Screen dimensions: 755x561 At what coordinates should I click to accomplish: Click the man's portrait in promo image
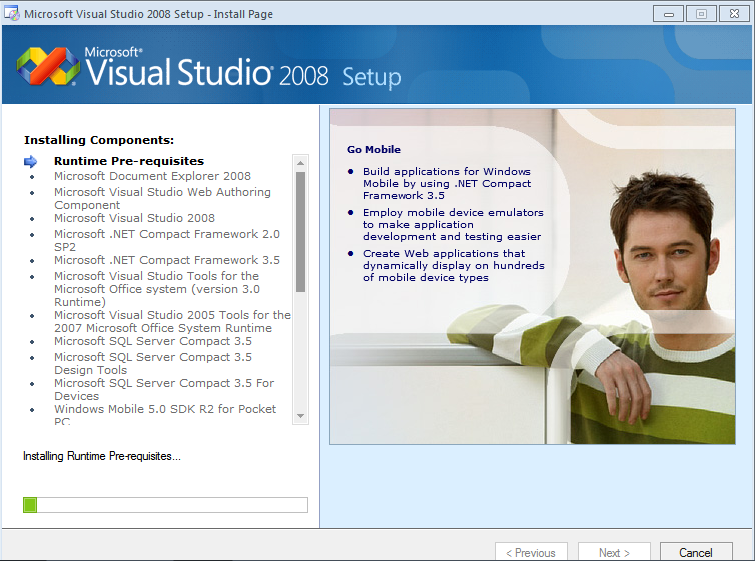pos(664,250)
